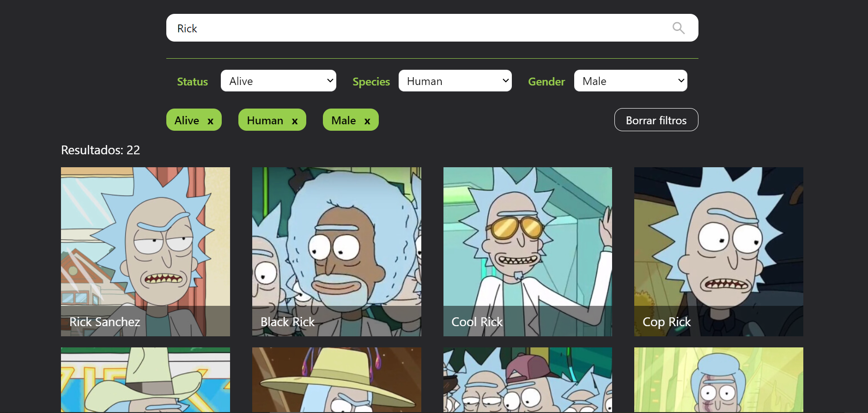Viewport: 868px width, 413px height.
Task: Open the cowboy hat Rick card under Rick Sanchez
Action: 146,380
